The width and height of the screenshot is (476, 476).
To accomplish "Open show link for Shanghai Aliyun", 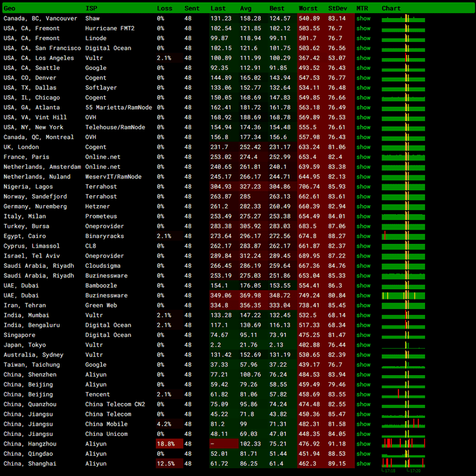I will 363,464.
